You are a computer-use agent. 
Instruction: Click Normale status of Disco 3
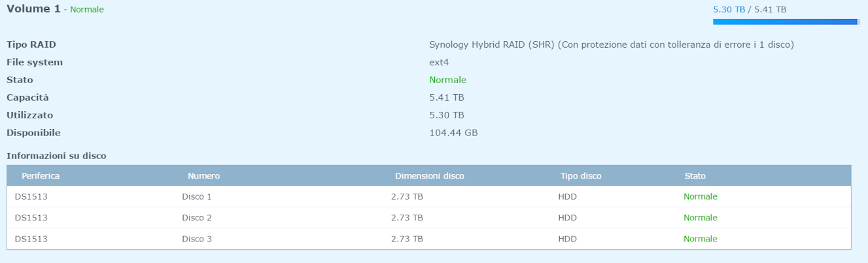click(700, 239)
